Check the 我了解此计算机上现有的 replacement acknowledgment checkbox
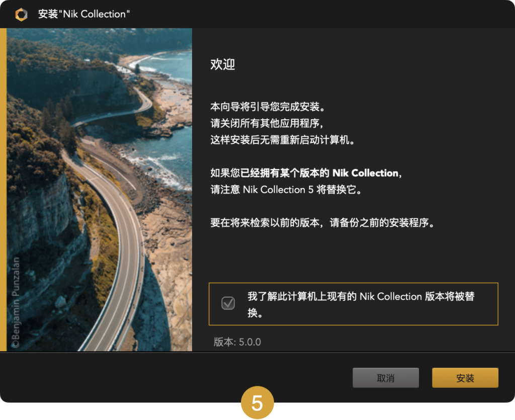The image size is (515, 420). 228,303
